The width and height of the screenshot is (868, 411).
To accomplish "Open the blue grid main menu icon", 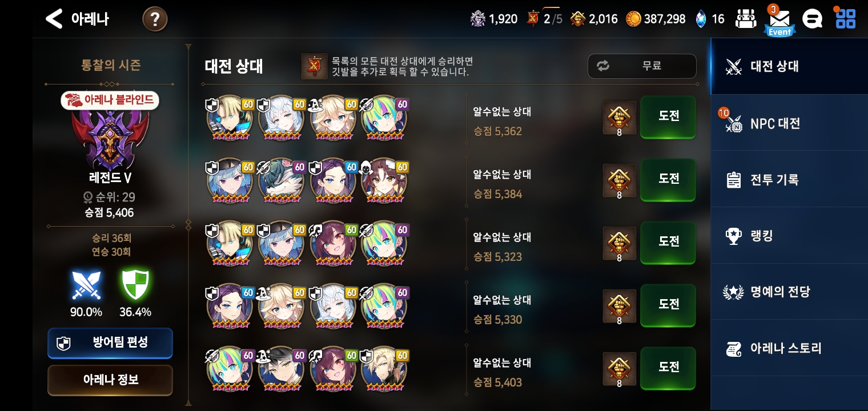I will click(845, 18).
